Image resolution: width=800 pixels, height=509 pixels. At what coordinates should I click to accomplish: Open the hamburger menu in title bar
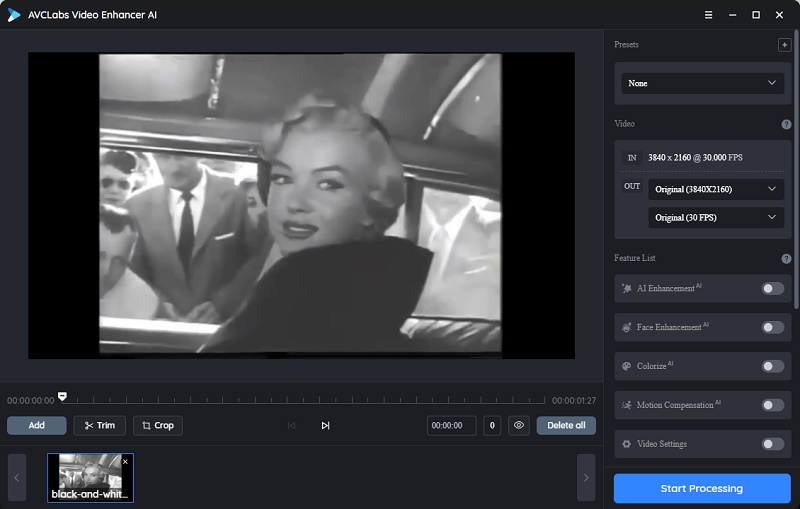point(708,15)
